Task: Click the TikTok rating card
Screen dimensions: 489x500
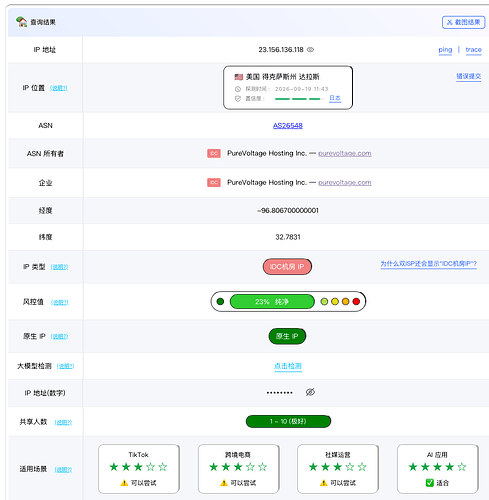Action: tap(139, 469)
